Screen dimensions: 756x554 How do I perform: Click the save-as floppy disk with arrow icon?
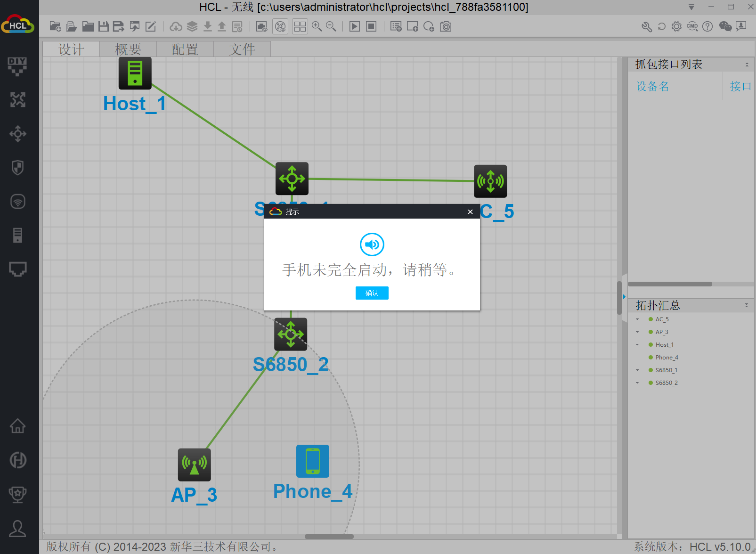[119, 26]
